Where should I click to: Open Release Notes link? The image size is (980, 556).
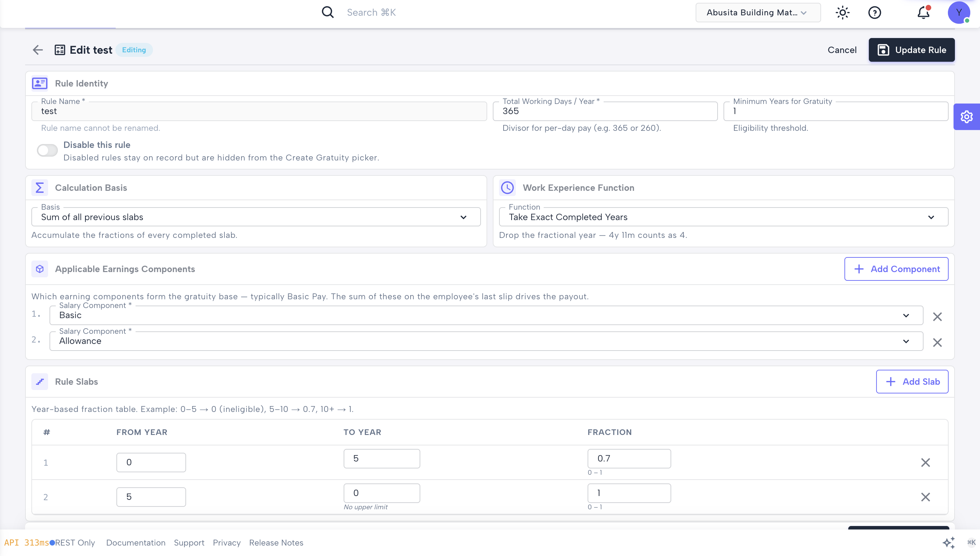[276, 542]
